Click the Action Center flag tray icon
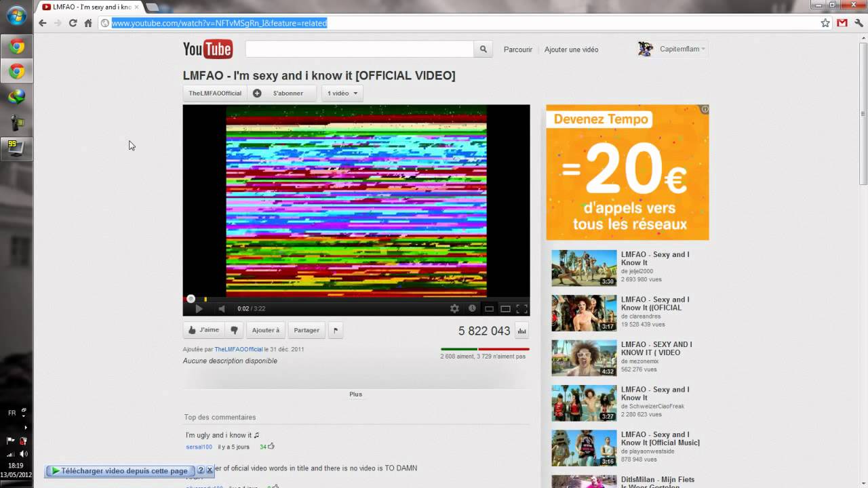The image size is (868, 488). [10, 441]
